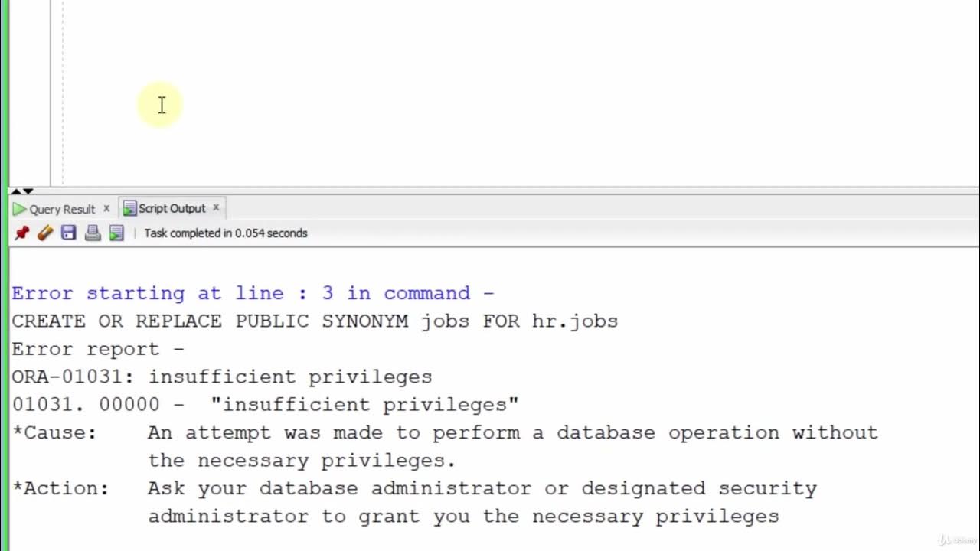Close the Query Result tab

106,208
